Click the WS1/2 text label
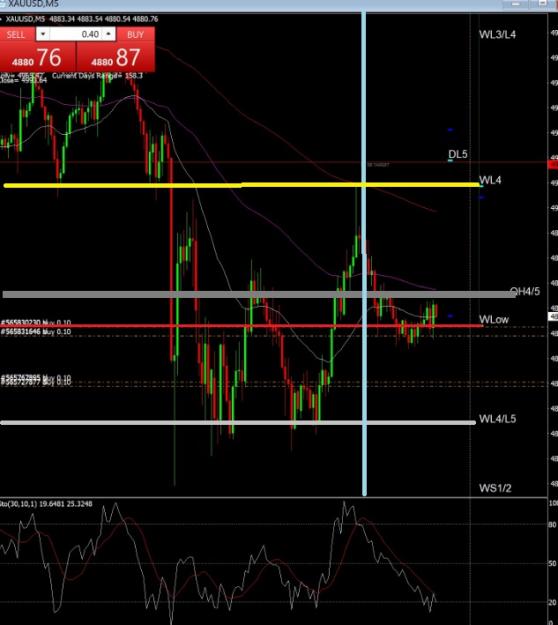The width and height of the screenshot is (558, 625). [495, 488]
